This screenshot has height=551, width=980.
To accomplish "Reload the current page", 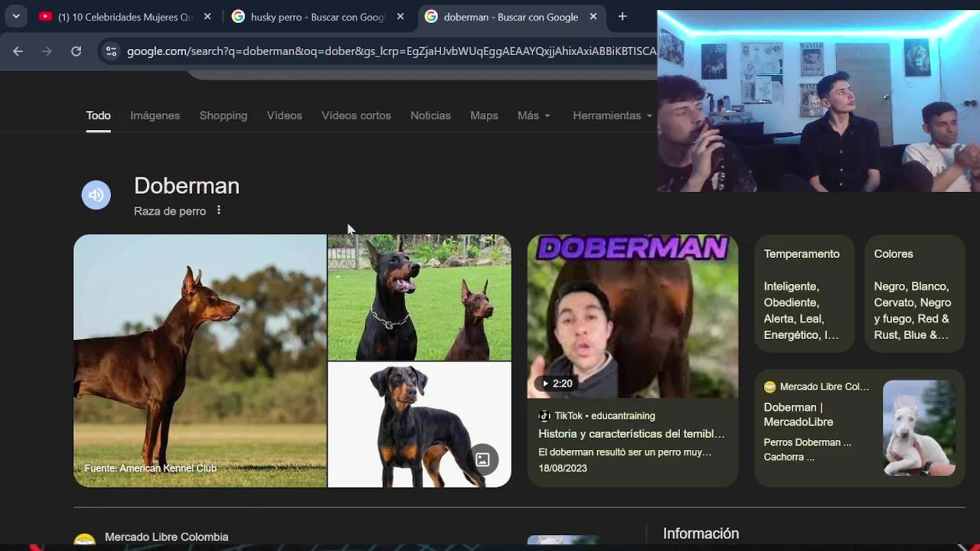I will pos(76,51).
